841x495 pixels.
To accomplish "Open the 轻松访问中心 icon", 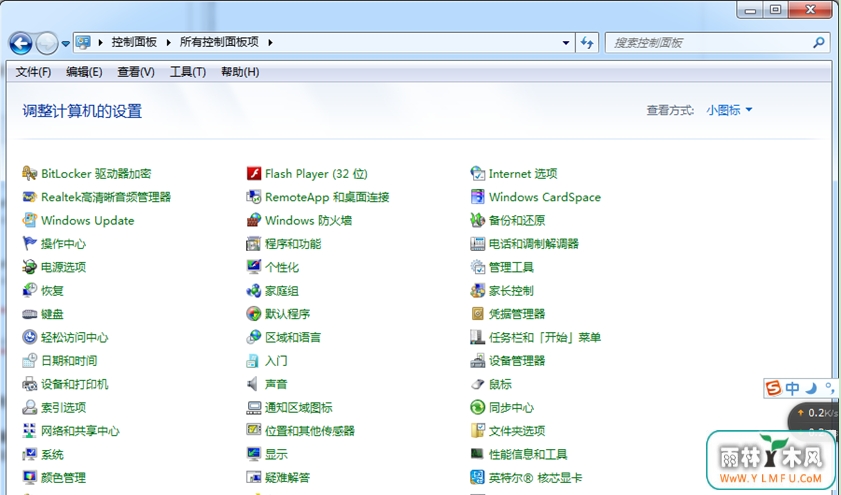I will click(x=29, y=337).
